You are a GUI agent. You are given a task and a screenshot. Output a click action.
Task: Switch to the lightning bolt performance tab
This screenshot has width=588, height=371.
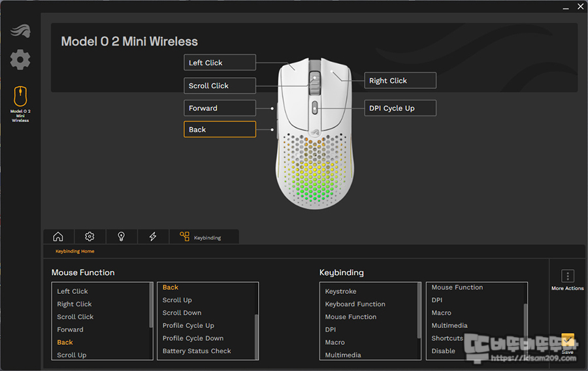(x=153, y=236)
